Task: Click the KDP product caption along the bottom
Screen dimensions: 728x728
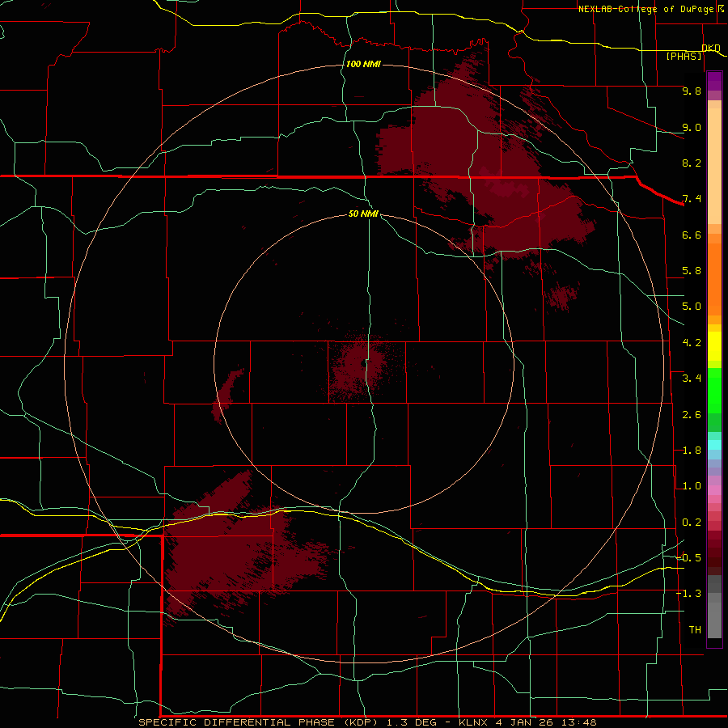Action: [x=367, y=722]
